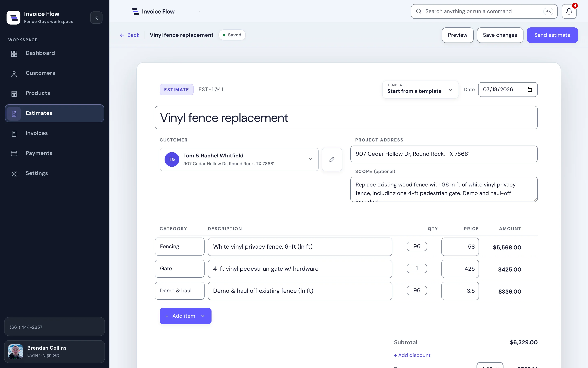This screenshot has height=368, width=588.
Task: Open Customers section
Action: 55,73
